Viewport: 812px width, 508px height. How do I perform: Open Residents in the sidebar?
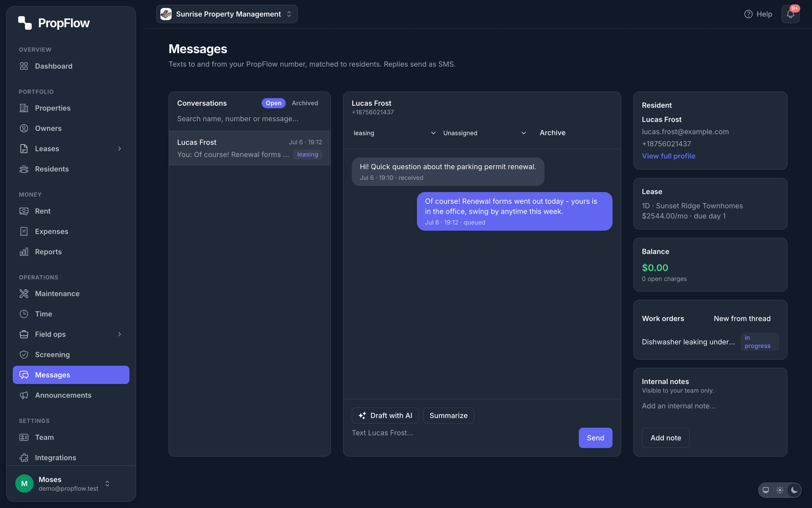click(71, 169)
